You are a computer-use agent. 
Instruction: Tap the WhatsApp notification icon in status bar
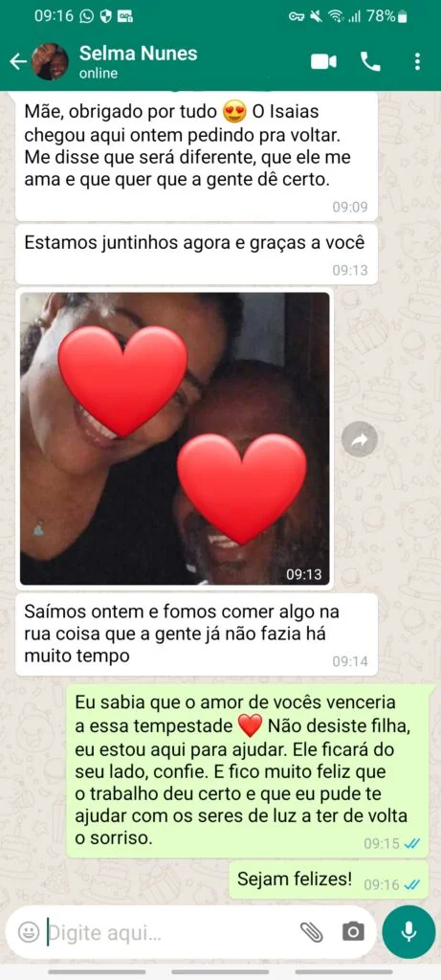[x=87, y=17]
